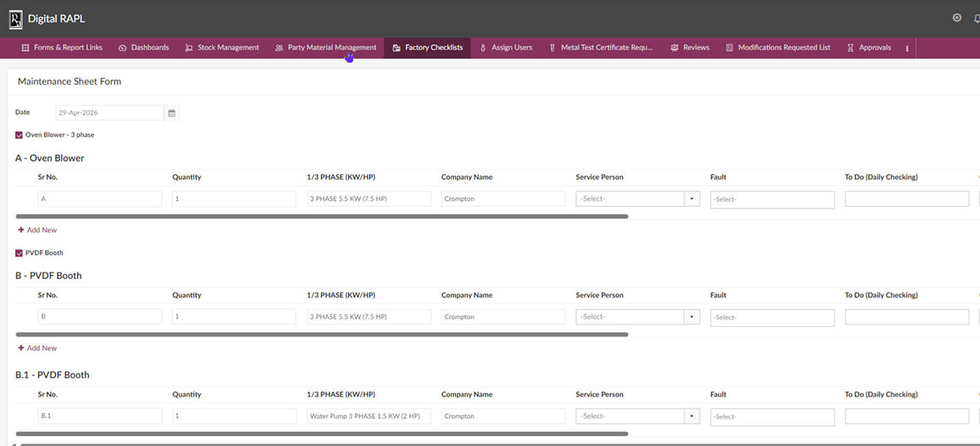Click 1/3 Phase field in row B

pyautogui.click(x=368, y=316)
